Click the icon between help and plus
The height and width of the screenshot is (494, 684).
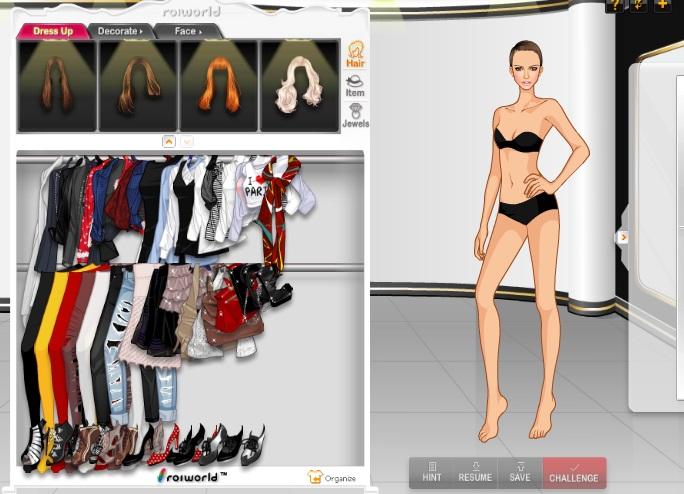(638, 5)
